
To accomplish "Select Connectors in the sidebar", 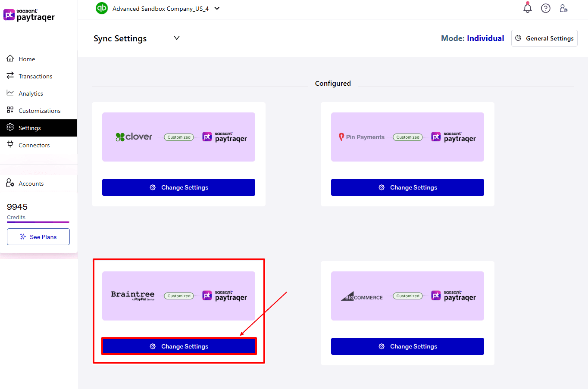I will pos(34,145).
